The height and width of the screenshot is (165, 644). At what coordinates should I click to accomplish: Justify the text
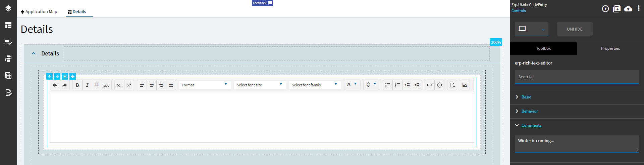pyautogui.click(x=171, y=85)
